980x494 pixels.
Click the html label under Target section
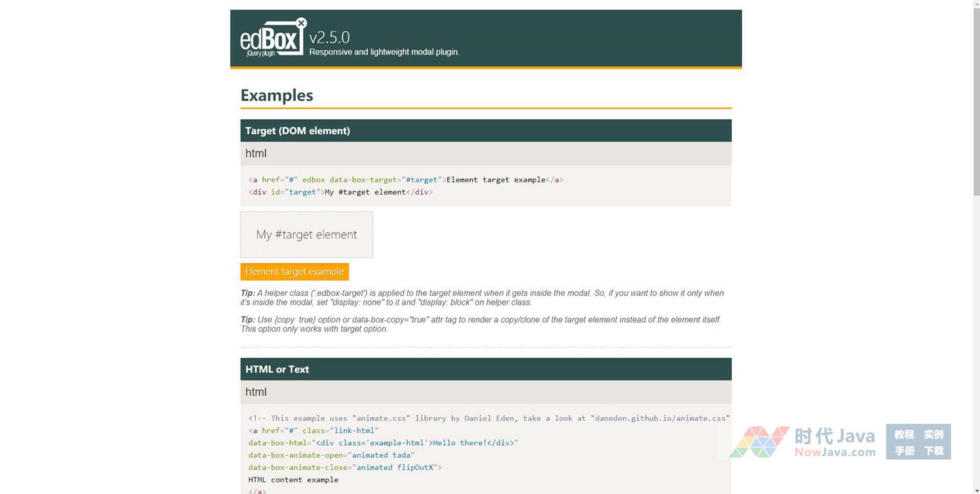coord(256,153)
